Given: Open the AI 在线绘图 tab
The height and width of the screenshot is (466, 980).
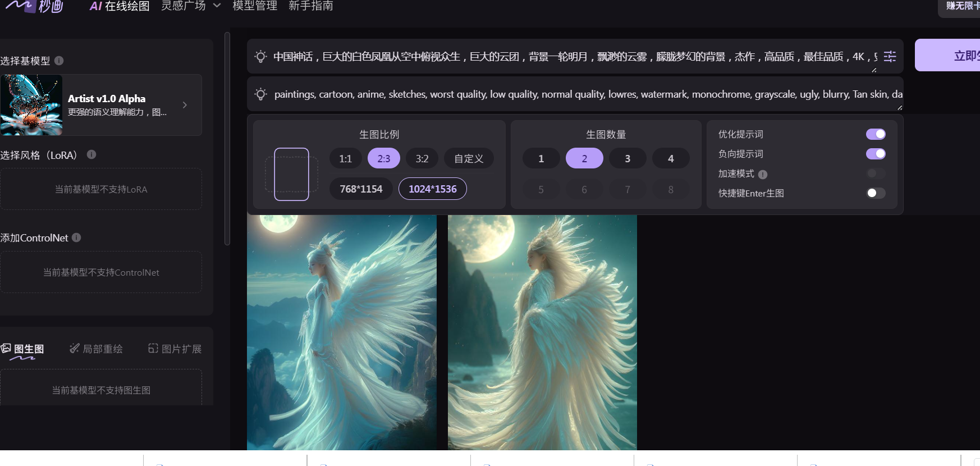Looking at the screenshot, I should pos(120,6).
